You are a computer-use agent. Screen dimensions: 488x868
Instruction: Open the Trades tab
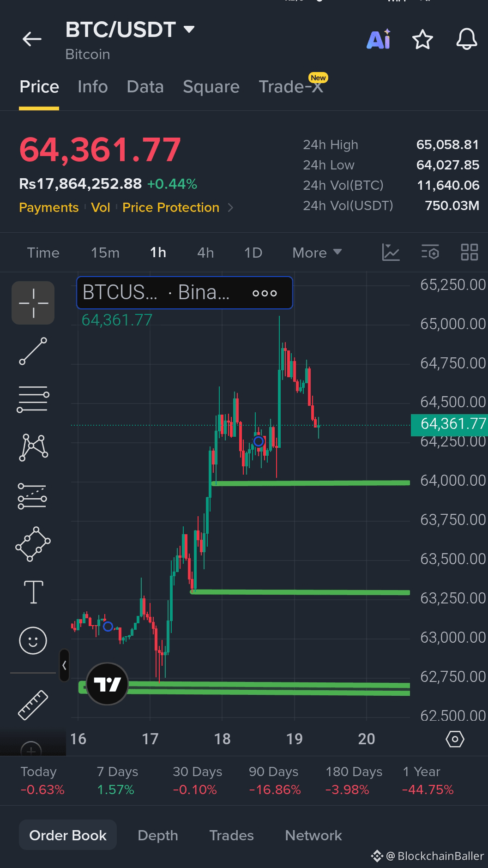click(x=231, y=835)
